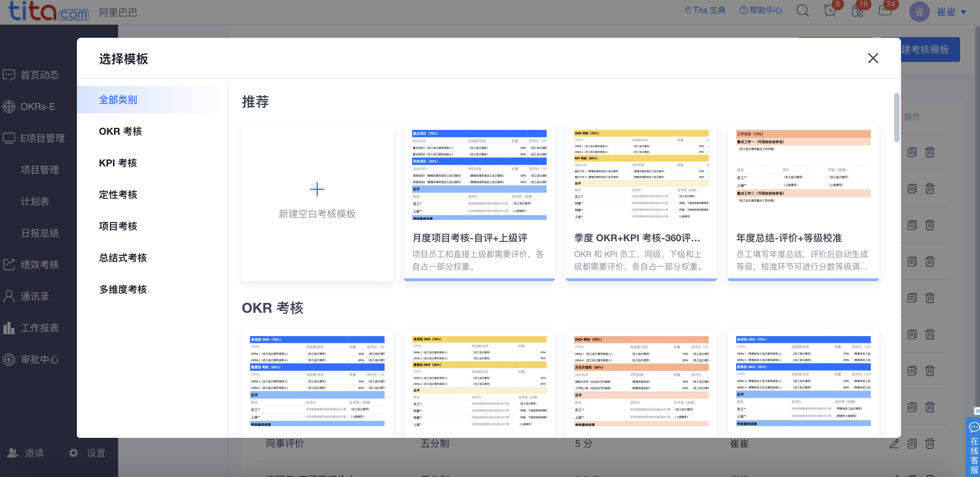Open 绩效考核 in sidebar
980x477 pixels.
39,264
